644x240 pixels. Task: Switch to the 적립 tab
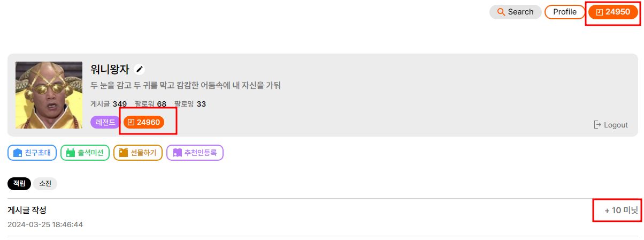(19, 184)
